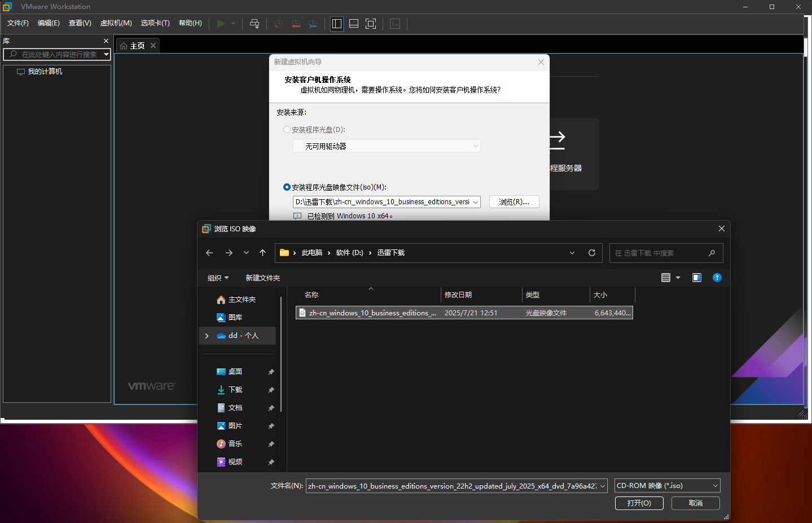Select the 安装程序光盘(D) radio button
This screenshot has width=812, height=523.
[x=287, y=130]
